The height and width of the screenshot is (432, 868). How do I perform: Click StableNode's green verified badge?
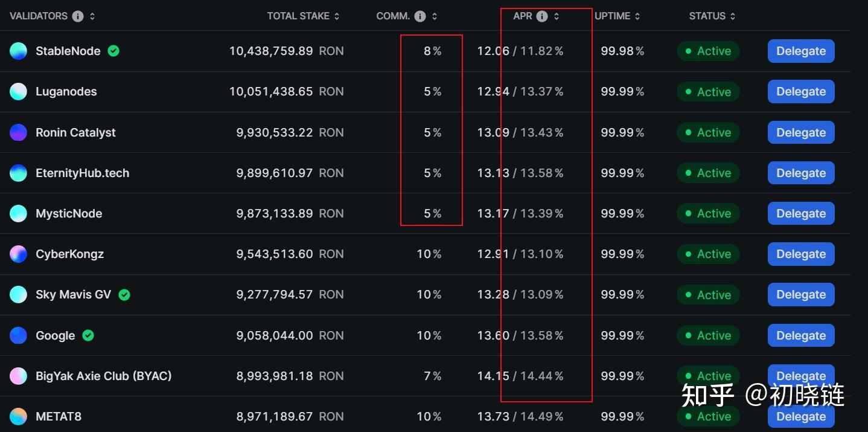(113, 51)
